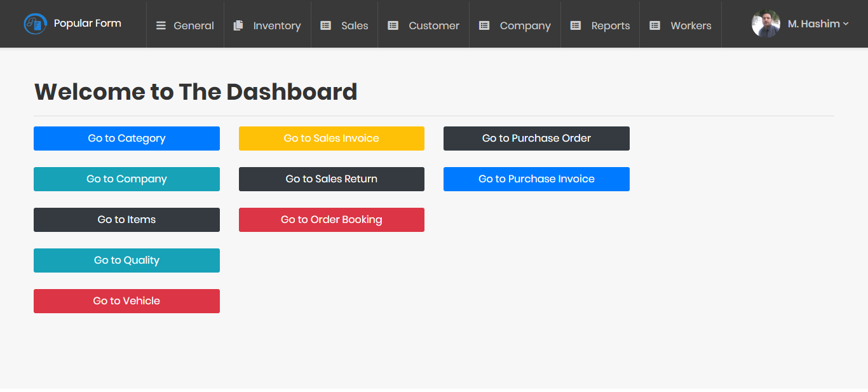Click the Popular Form brand link
The image size is (868, 392).
click(x=87, y=24)
